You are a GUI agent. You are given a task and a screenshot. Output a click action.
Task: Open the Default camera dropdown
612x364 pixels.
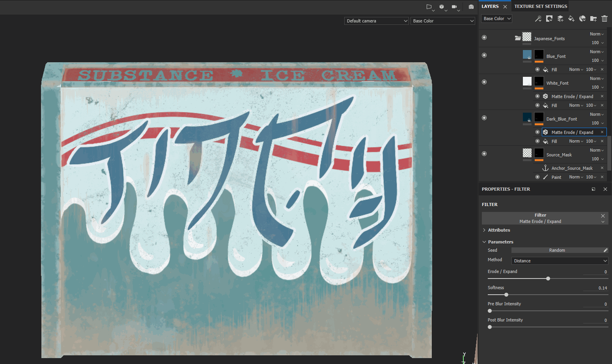[x=377, y=21]
